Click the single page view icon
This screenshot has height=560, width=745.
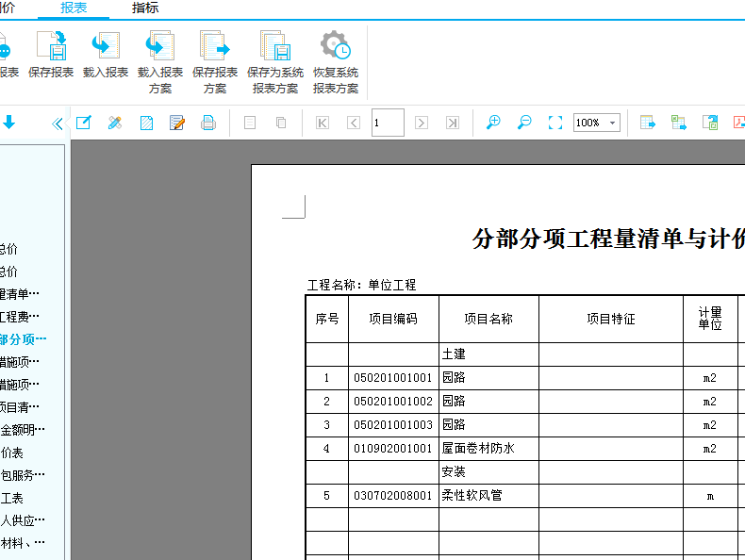click(x=250, y=123)
